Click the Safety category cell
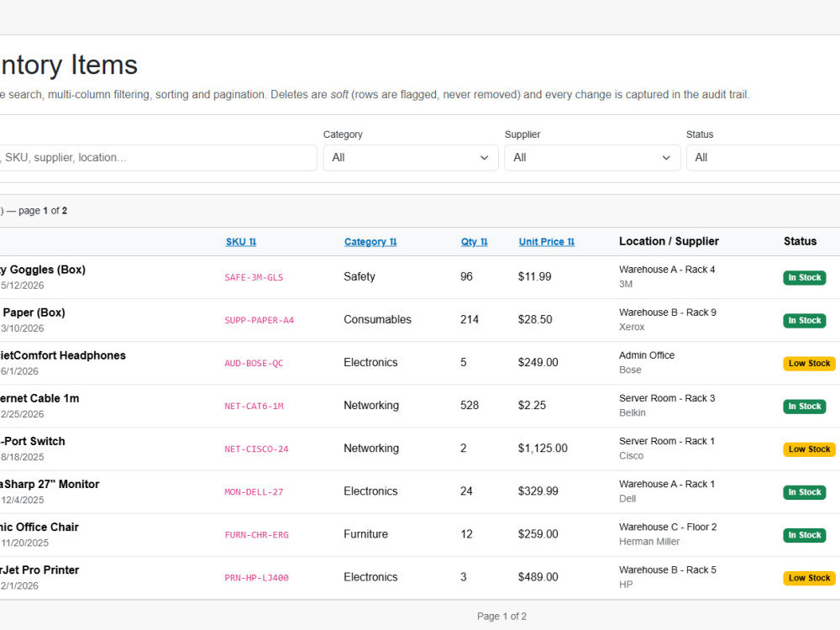This screenshot has height=630, width=840. point(359,277)
